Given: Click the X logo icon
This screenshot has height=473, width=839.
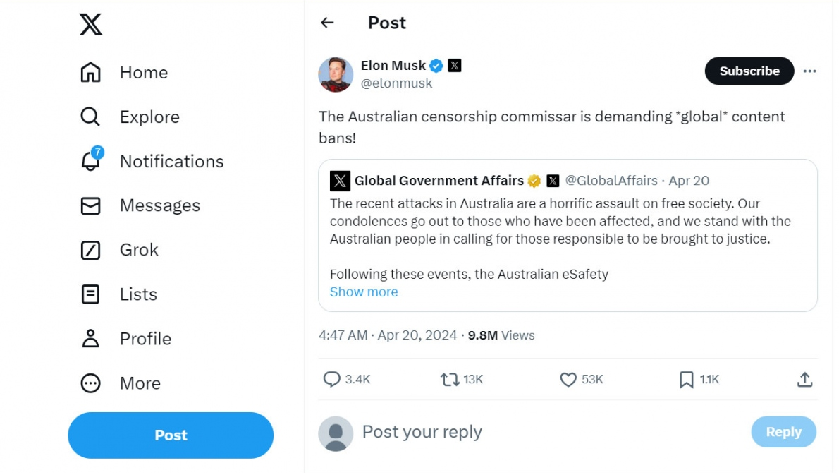Looking at the screenshot, I should (91, 25).
